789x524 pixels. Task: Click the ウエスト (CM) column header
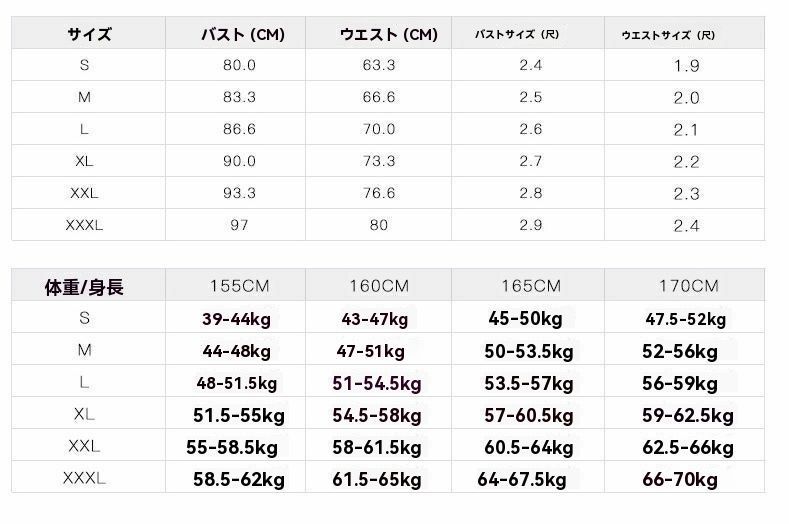click(x=388, y=34)
